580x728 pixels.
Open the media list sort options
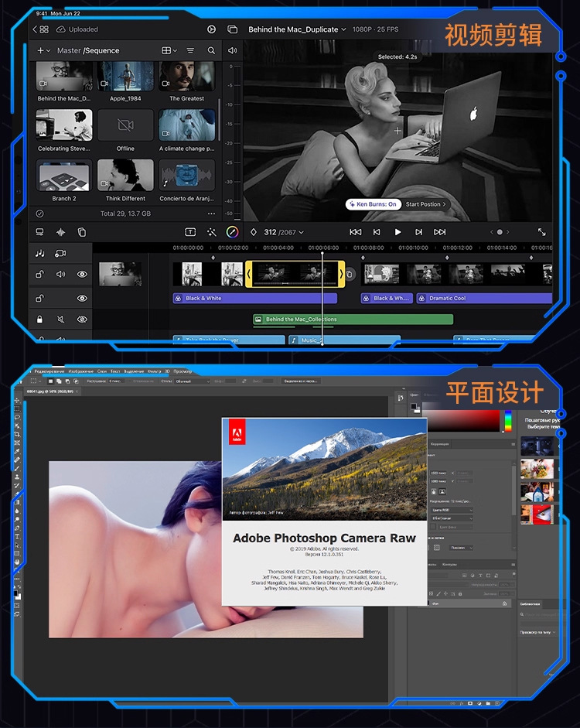click(x=190, y=50)
